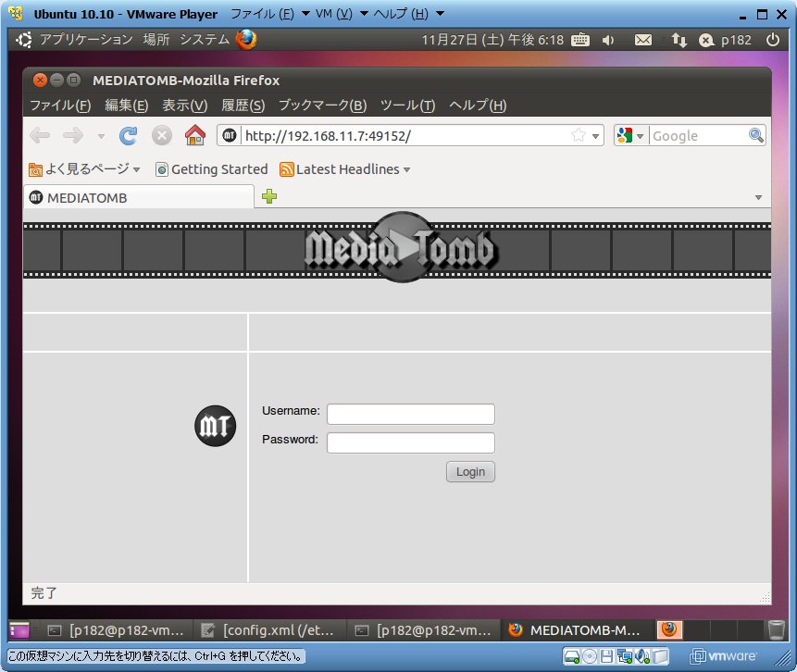Click the round MT logo beside login form

215,426
